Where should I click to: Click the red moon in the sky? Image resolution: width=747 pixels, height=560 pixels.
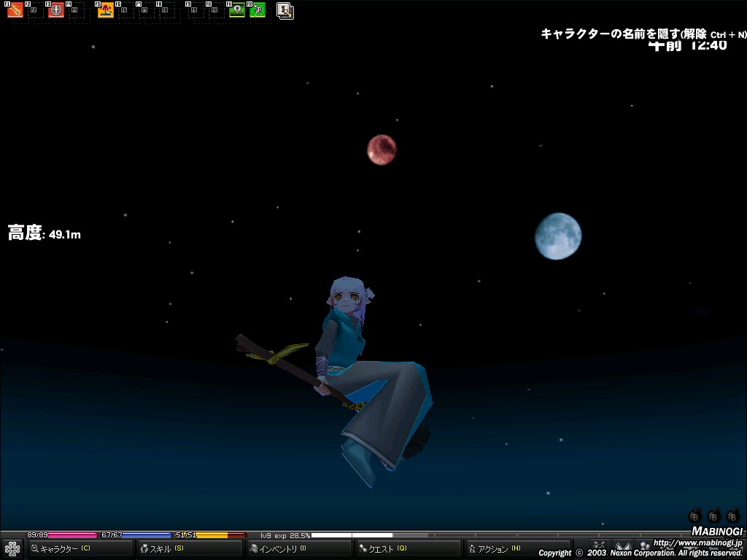[x=382, y=150]
